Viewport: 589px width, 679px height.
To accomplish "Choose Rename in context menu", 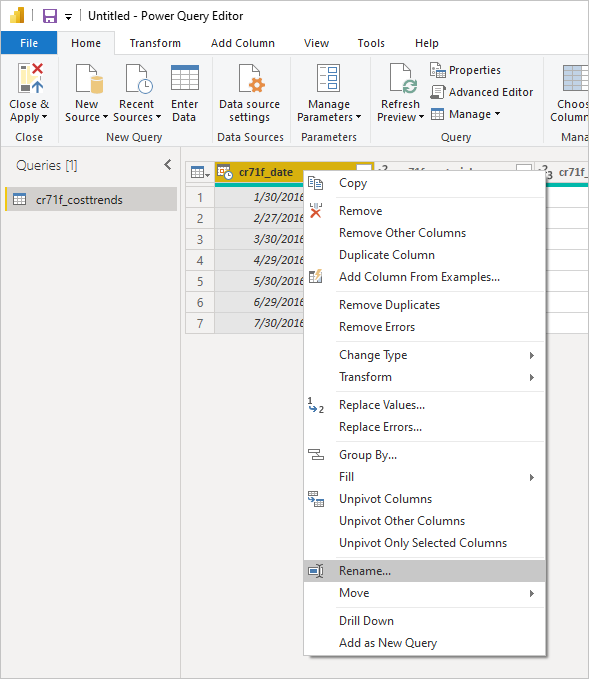I will click(424, 571).
